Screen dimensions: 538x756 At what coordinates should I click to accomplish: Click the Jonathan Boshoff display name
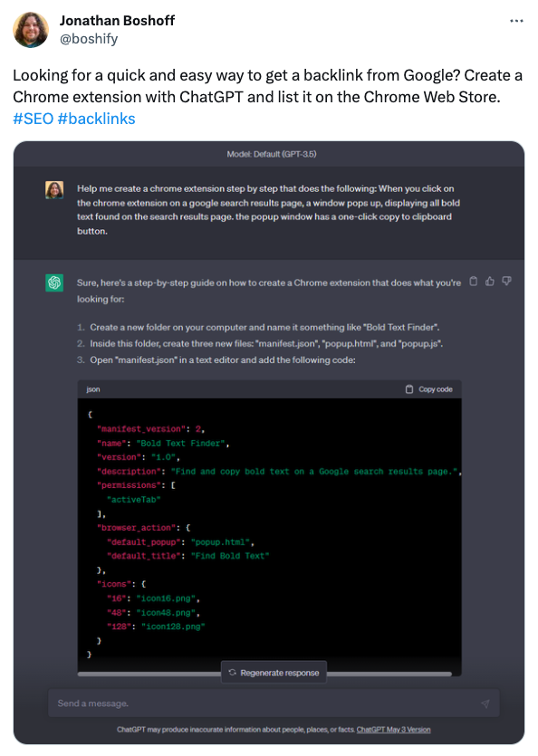pyautogui.click(x=117, y=20)
